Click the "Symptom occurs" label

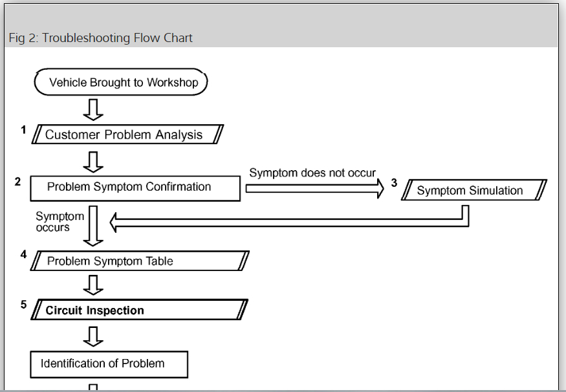[x=60, y=222]
